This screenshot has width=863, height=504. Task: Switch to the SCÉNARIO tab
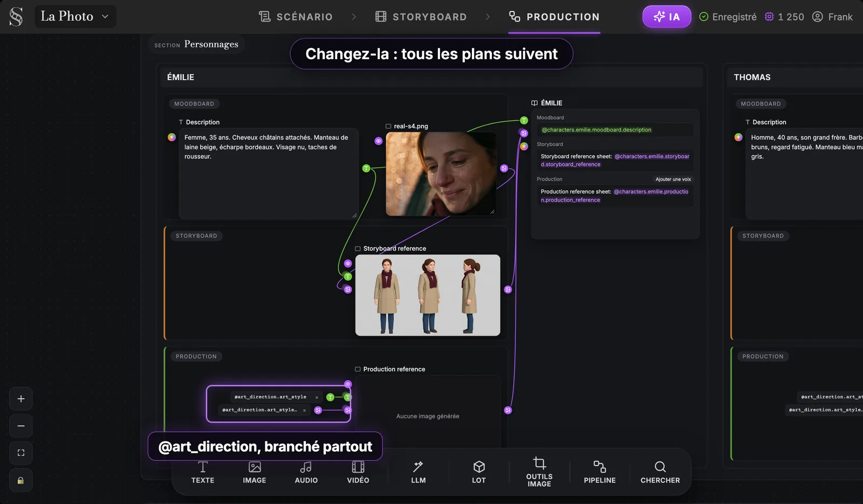tap(296, 17)
